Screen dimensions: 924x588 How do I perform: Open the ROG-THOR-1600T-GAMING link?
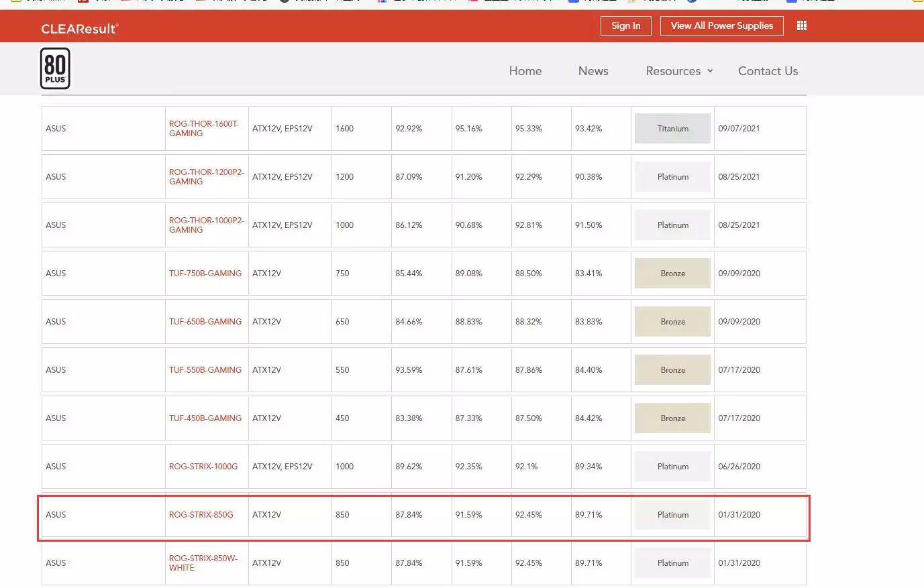click(203, 128)
